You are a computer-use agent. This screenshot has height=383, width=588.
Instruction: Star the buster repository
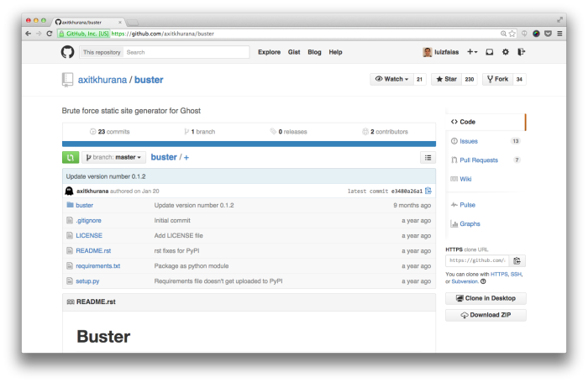tap(447, 79)
